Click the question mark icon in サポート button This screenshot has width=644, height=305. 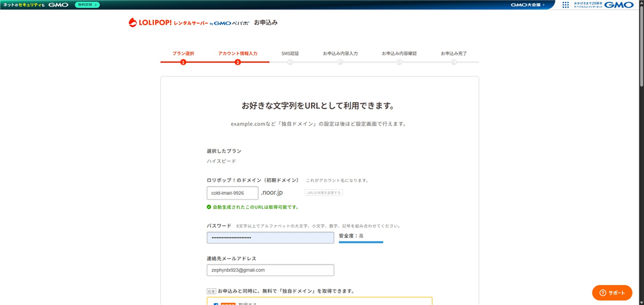click(603, 293)
